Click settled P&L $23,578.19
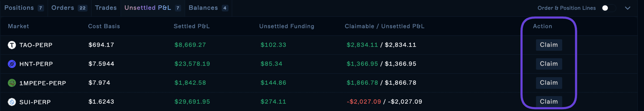Viewport: 644px width, 111px height. tap(192, 64)
